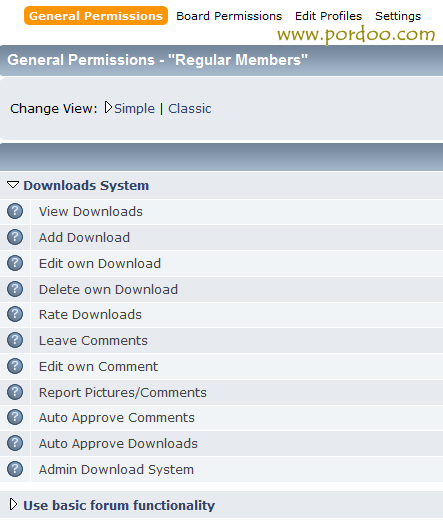Show help for Leave Comments permission
Screen dimensions: 443x520
(15, 340)
